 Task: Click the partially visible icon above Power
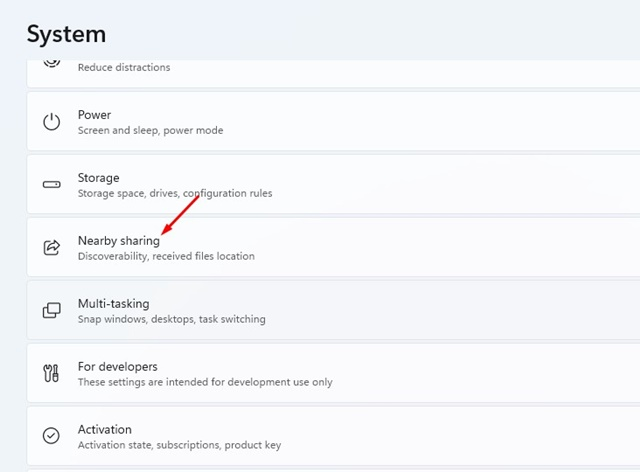(x=51, y=63)
